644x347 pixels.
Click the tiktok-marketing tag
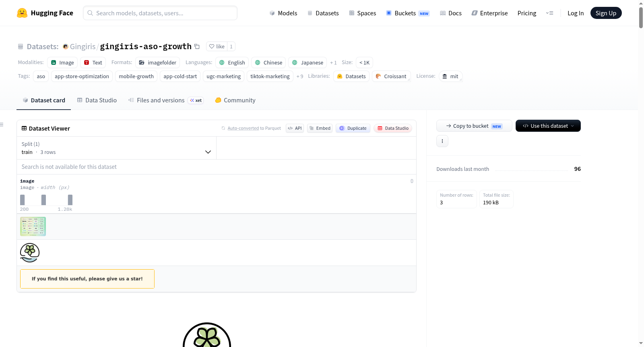pyautogui.click(x=270, y=76)
